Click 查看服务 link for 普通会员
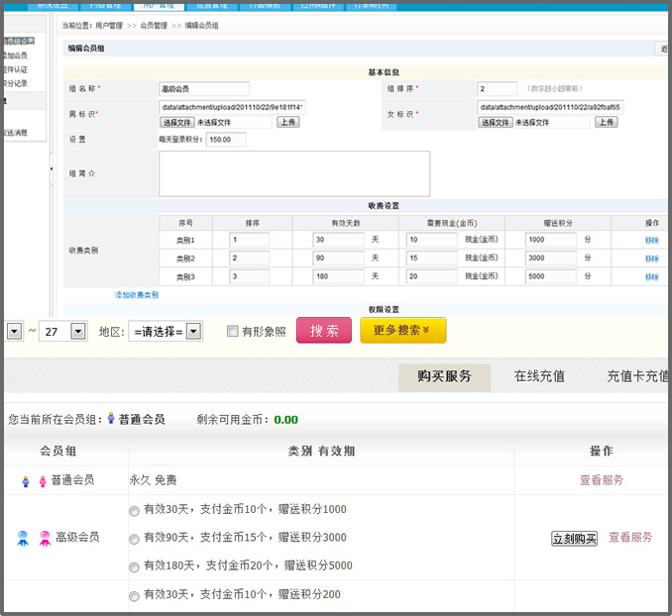This screenshot has height=616, width=672. point(602,480)
